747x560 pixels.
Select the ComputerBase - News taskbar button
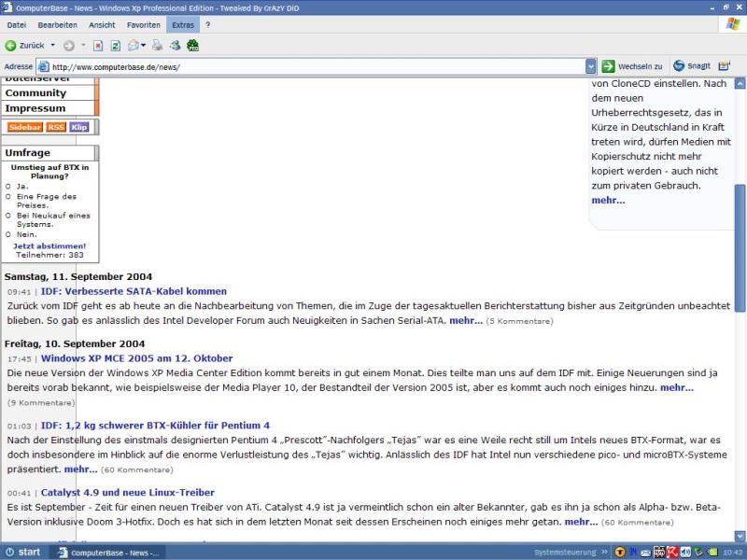coord(108,553)
